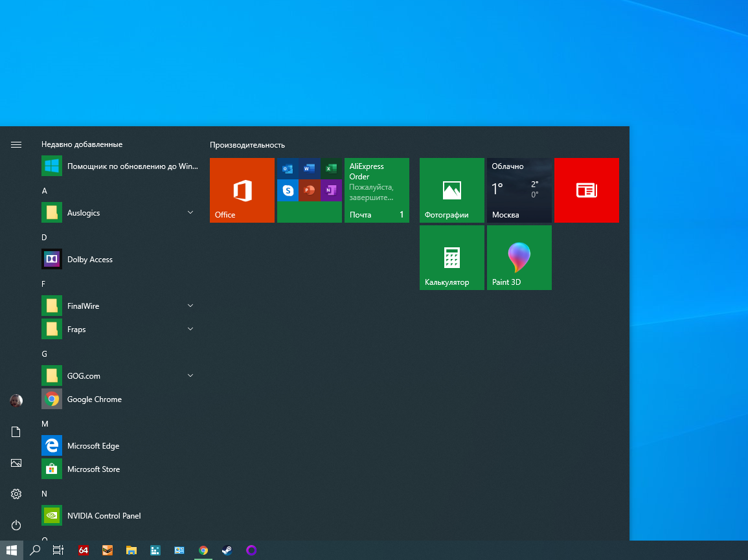This screenshot has width=748, height=560.
Task: Open PowerPoint from the Office apps tile
Action: pyautogui.click(x=309, y=190)
